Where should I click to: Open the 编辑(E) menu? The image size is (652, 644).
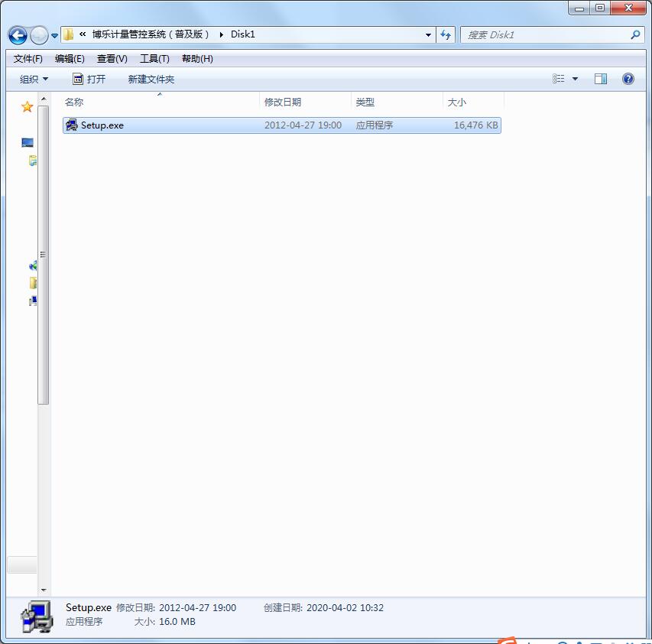[70, 59]
